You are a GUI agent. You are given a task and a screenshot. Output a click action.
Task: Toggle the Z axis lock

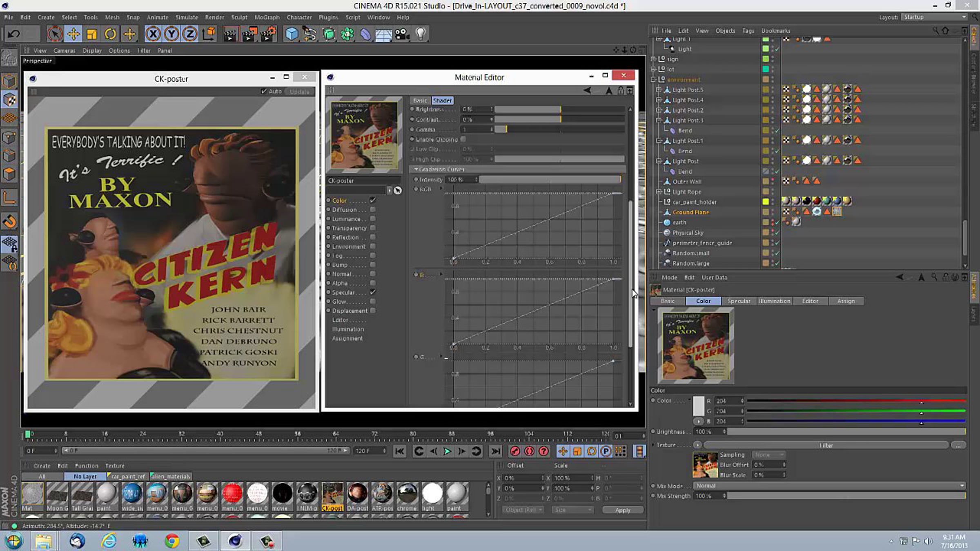190,34
